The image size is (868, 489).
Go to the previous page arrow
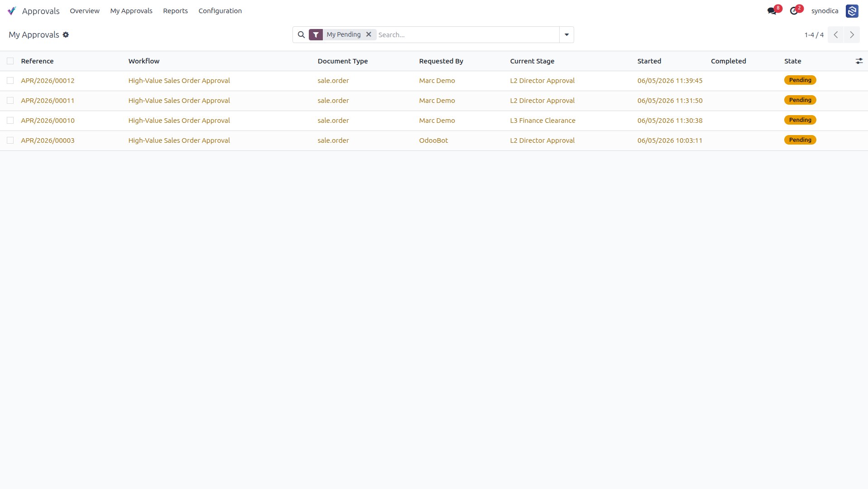coord(836,35)
